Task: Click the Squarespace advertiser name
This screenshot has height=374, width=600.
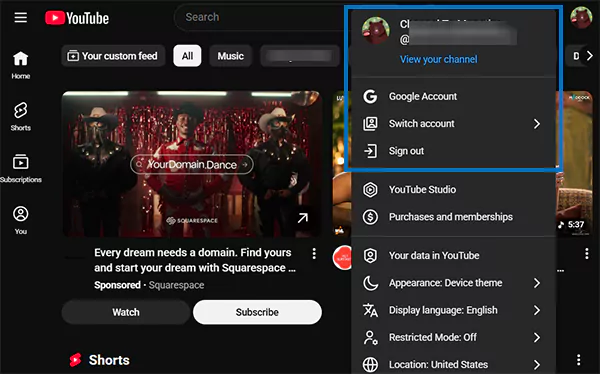Action: coord(176,285)
